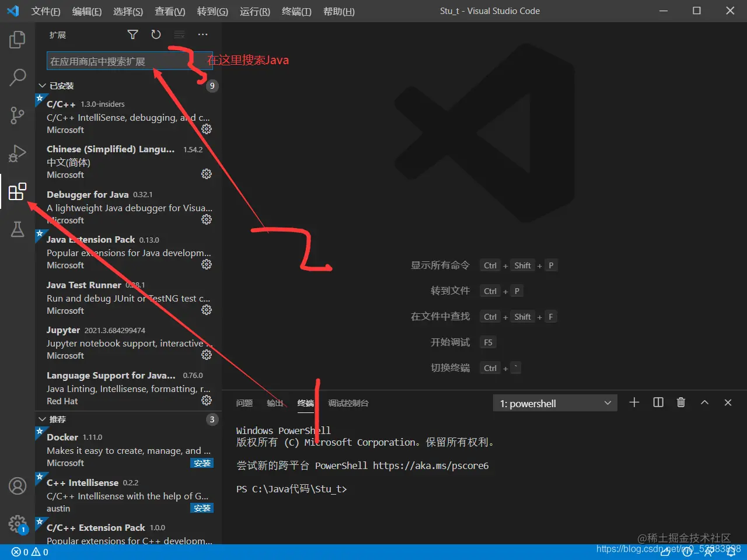Select the C++ Intellisense entry
747x560 pixels.
pyautogui.click(x=128, y=495)
